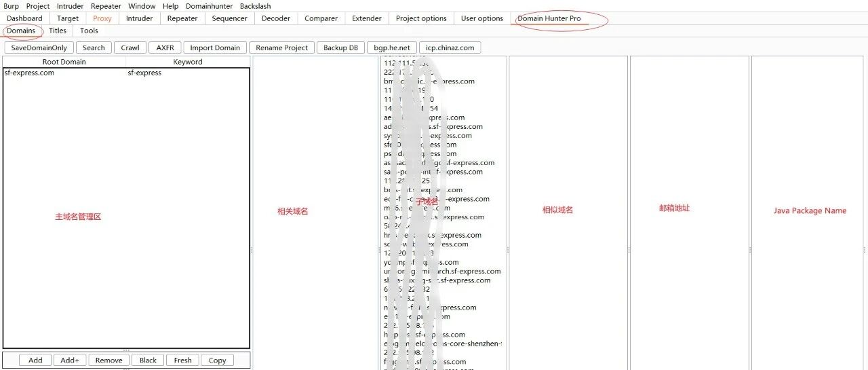Open the Domainhunter menu

[x=210, y=6]
